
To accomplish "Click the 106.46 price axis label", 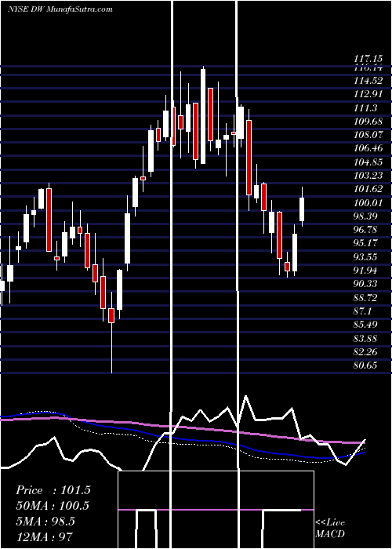I will tap(368, 149).
